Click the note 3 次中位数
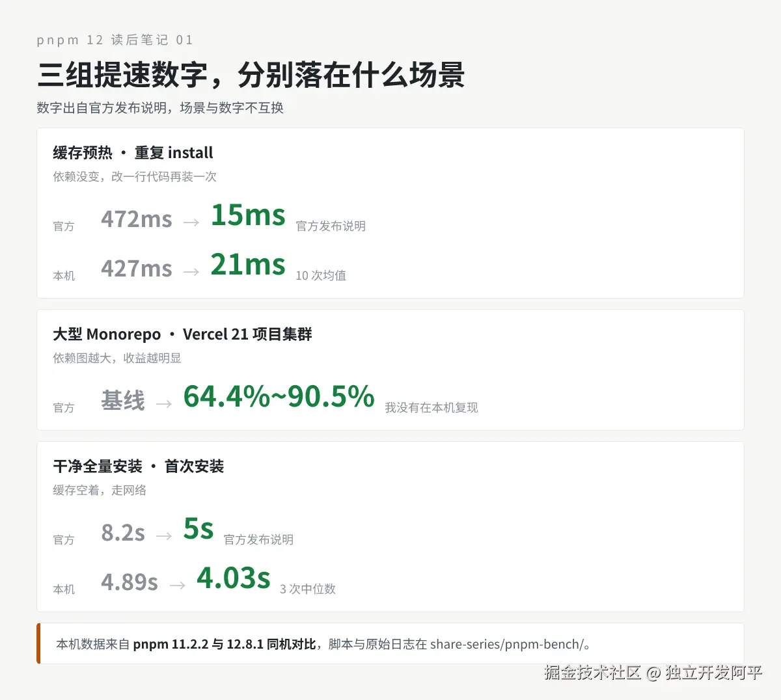Viewport: 781px width, 700px height. 308,589
